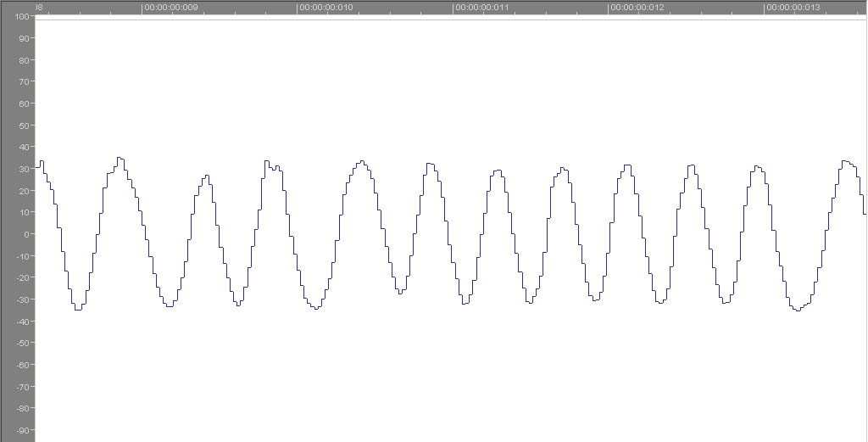Click the 0 center line amplitude label
Image resolution: width=868 pixels, height=442 pixels.
[x=28, y=234]
